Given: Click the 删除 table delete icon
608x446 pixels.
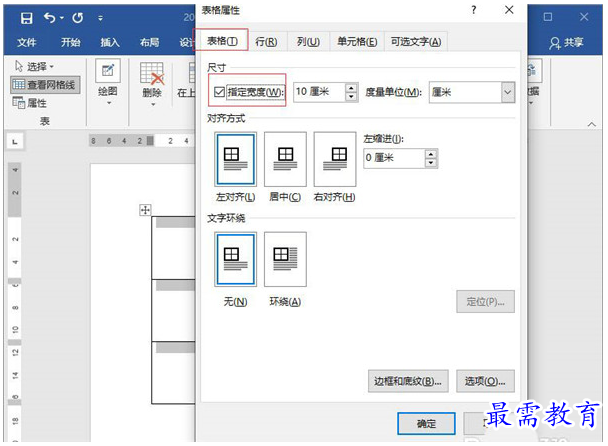Looking at the screenshot, I should pos(152,73).
